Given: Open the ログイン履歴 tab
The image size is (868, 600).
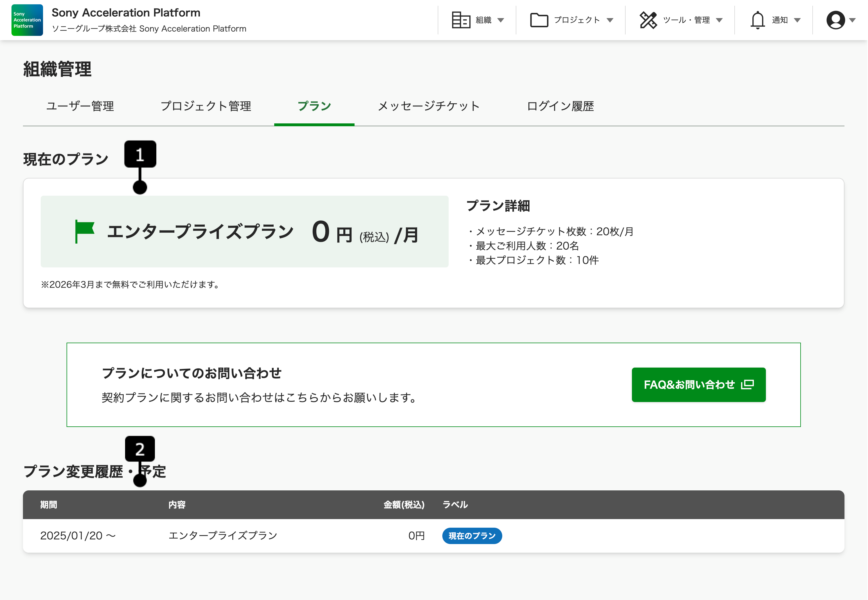Looking at the screenshot, I should tap(560, 106).
